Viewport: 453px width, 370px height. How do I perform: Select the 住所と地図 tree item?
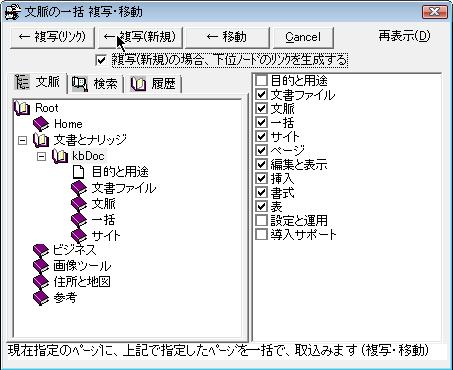[x=82, y=282]
